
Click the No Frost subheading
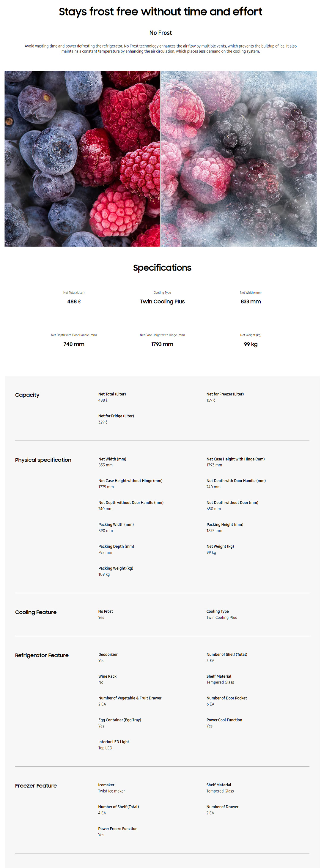(x=160, y=33)
